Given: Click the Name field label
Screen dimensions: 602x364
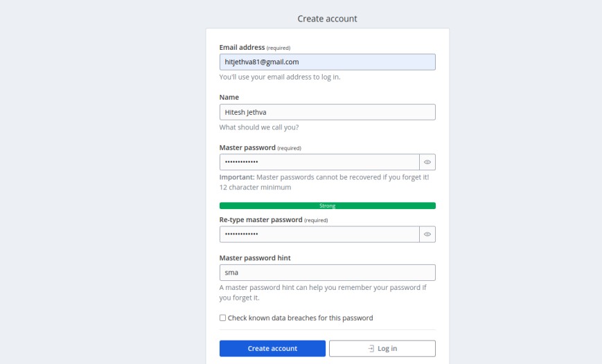Looking at the screenshot, I should pyautogui.click(x=229, y=98).
